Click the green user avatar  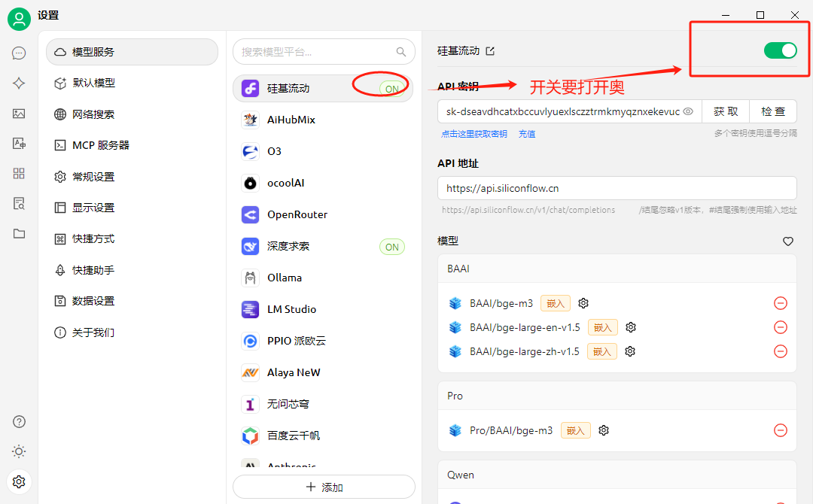pos(19,19)
